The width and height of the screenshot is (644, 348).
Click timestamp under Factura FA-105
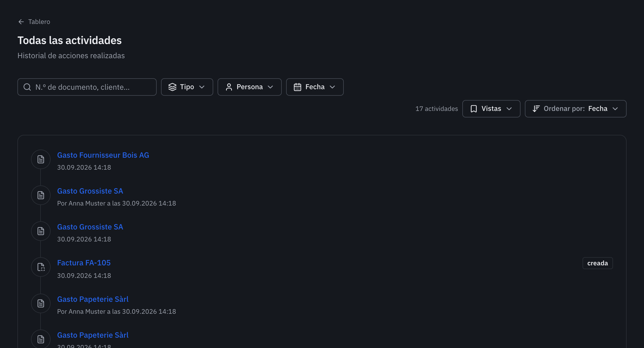click(84, 275)
